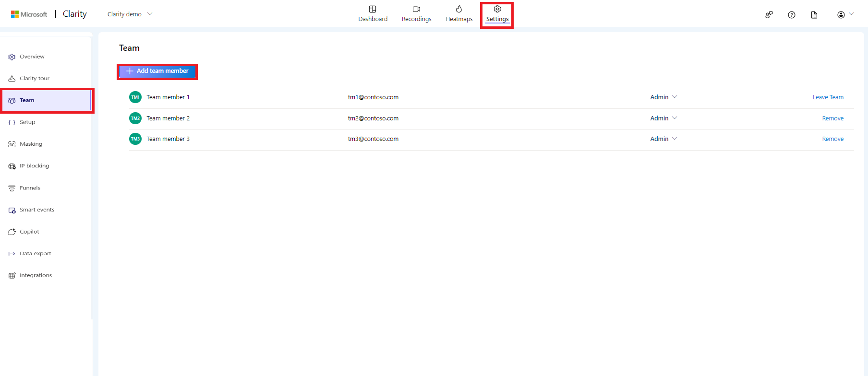Screen dimensions: 868x376
Task: Click the Leave Team link
Action: tap(828, 97)
